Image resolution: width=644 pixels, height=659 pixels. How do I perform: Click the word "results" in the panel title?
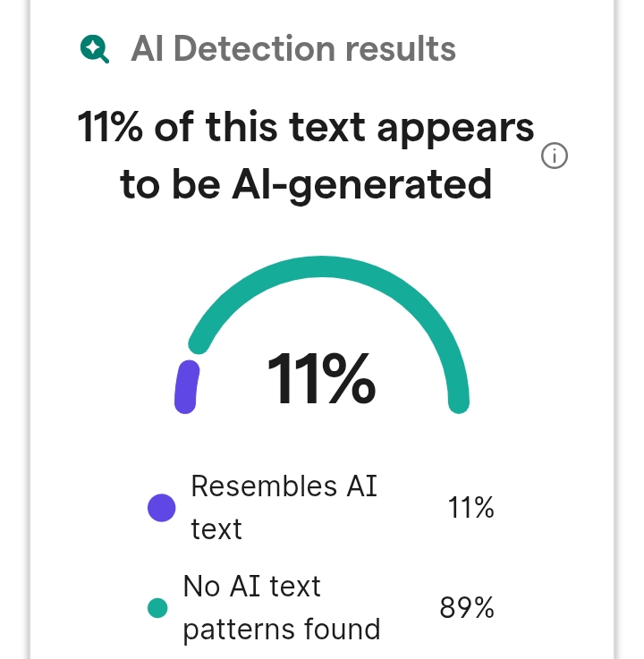pyautogui.click(x=401, y=49)
